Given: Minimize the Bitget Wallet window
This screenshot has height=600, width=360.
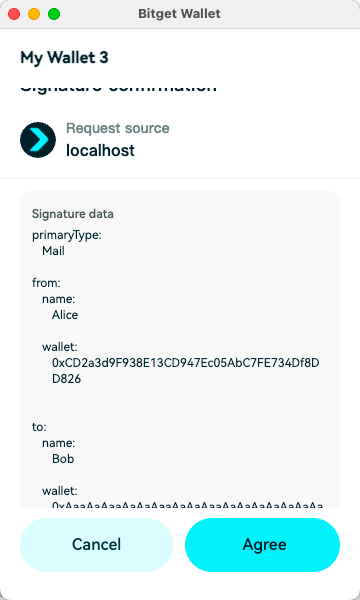Looking at the screenshot, I should 34,15.
